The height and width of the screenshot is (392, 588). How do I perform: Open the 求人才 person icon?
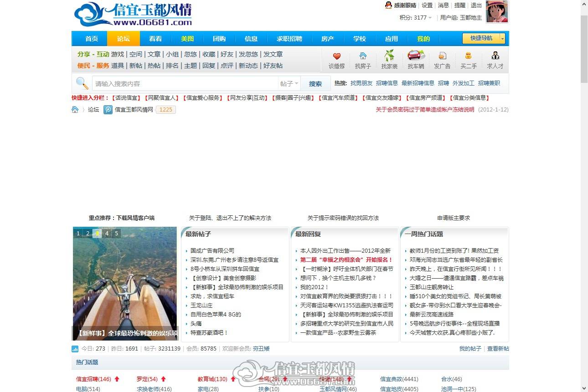tap(495, 56)
